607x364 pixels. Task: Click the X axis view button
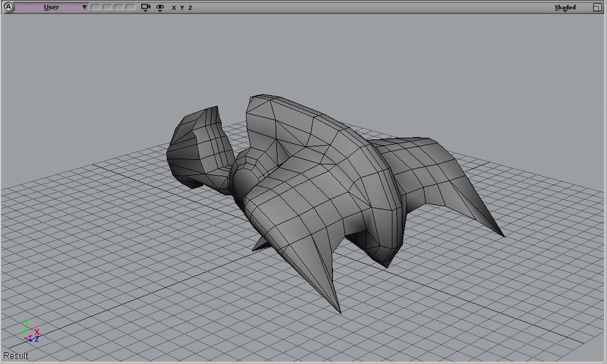click(174, 8)
